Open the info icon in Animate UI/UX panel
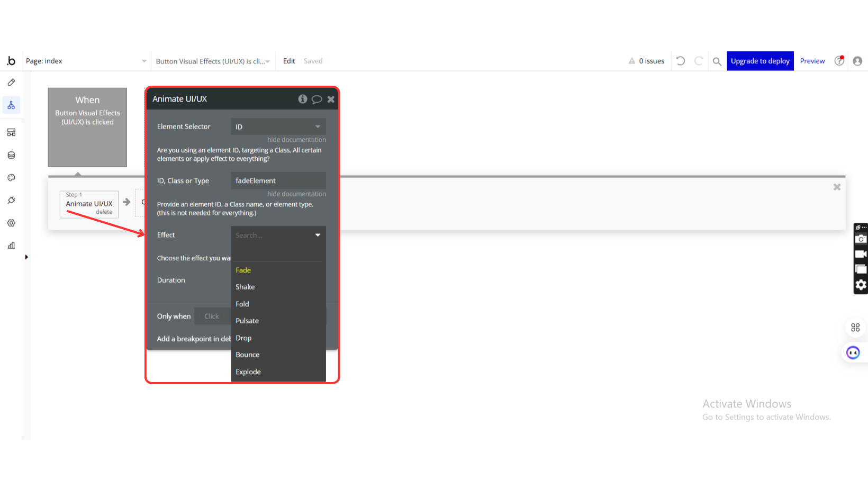868x489 pixels. 302,99
